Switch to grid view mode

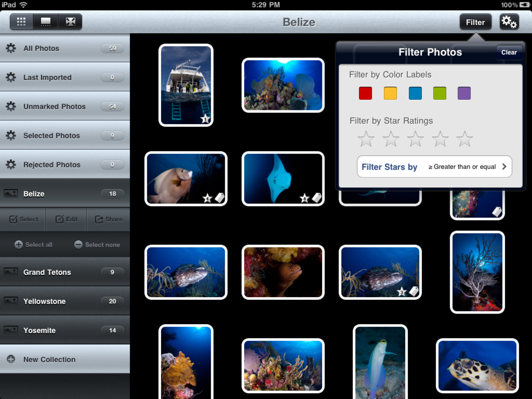tap(21, 22)
